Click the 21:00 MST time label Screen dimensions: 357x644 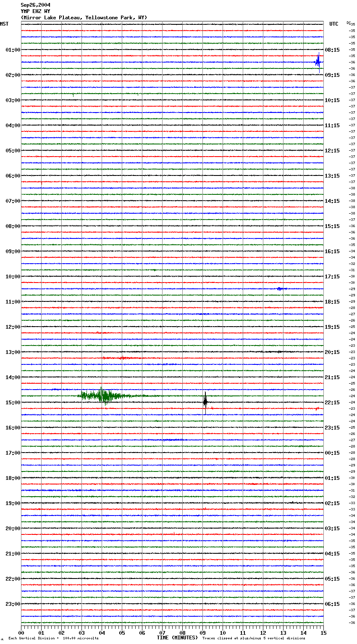pyautogui.click(x=13, y=554)
